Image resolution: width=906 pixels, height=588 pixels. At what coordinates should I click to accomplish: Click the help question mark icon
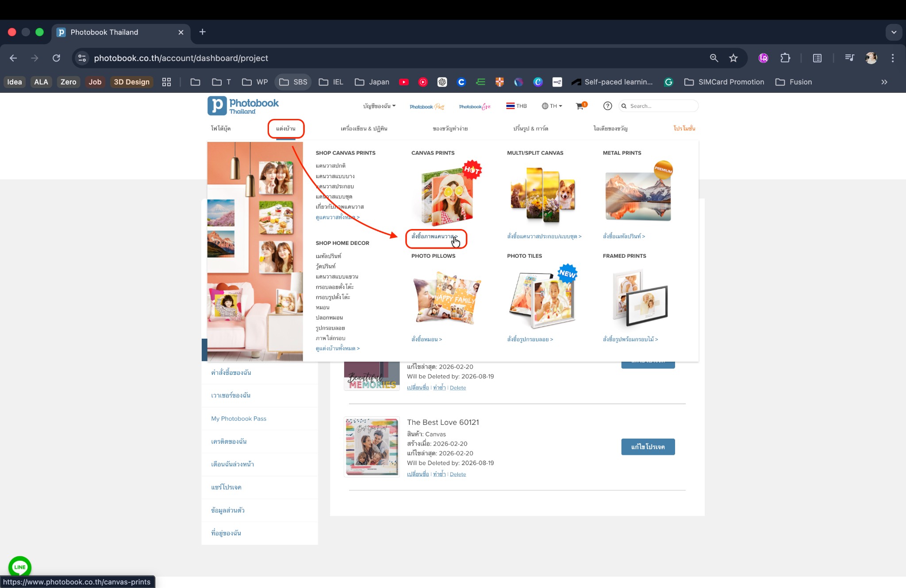pyautogui.click(x=607, y=106)
